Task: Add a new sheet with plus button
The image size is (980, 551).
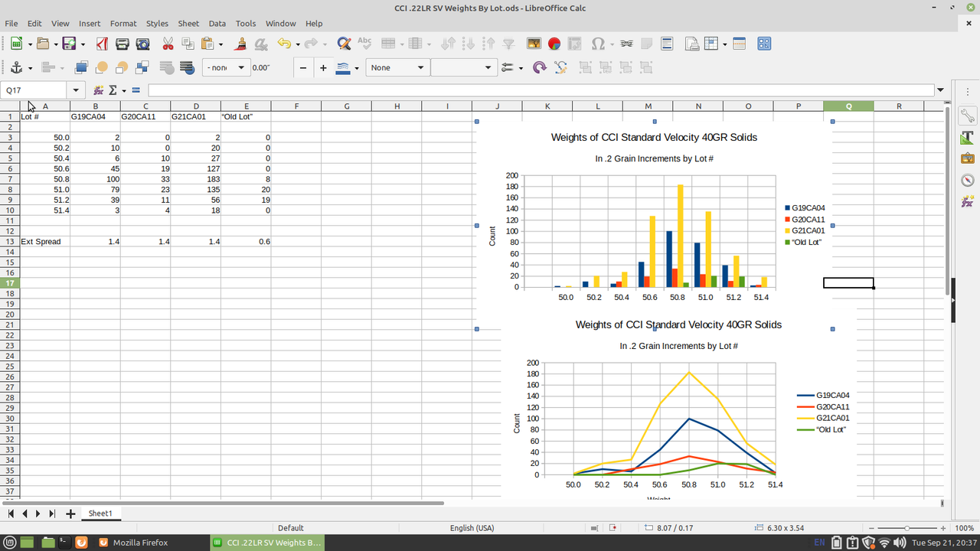Action: pyautogui.click(x=70, y=514)
